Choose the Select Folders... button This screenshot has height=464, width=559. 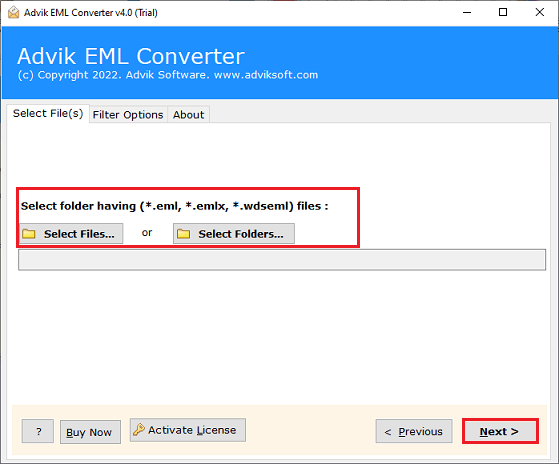point(234,234)
